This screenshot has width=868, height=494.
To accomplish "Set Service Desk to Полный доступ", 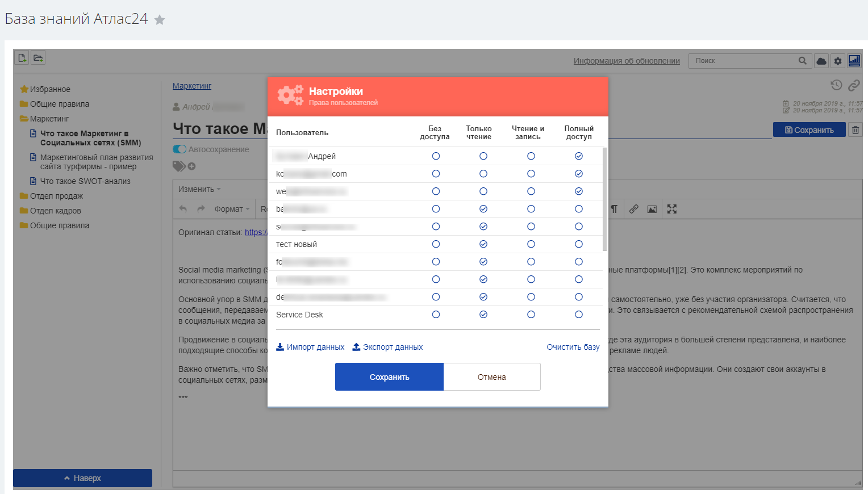I will pos(578,315).
